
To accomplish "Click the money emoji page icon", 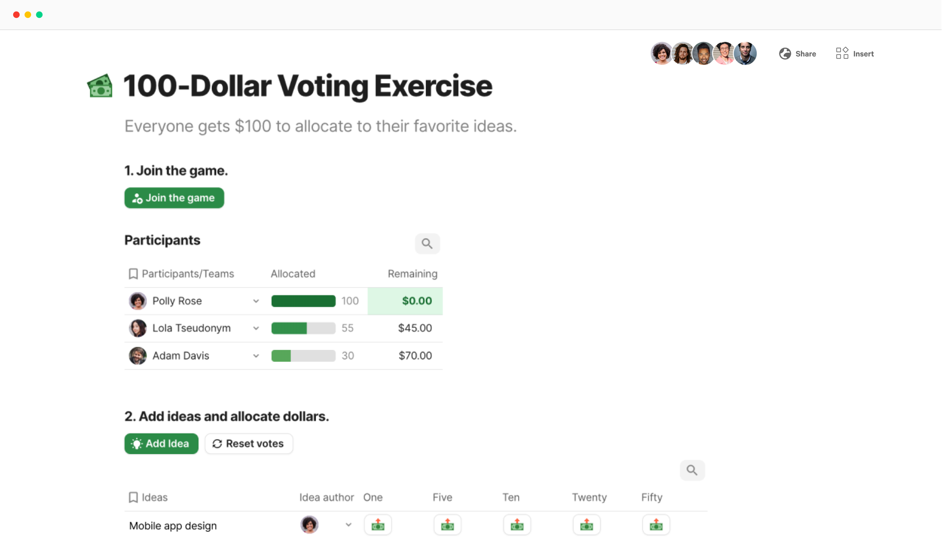I will [100, 86].
